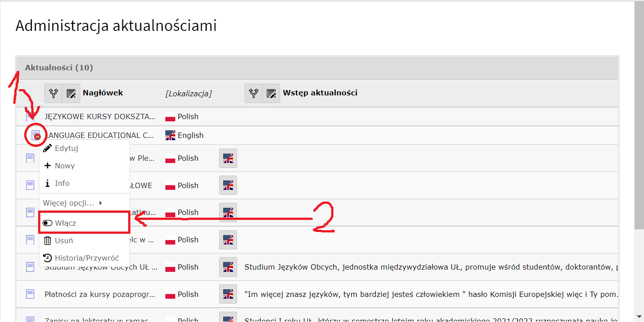Click the branch icon left of Nagłówek header

[53, 93]
